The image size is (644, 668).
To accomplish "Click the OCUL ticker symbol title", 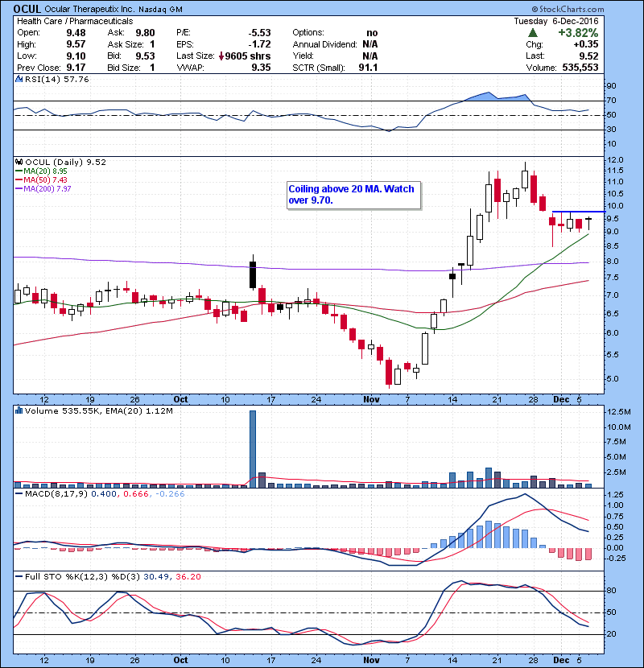I will (27, 9).
